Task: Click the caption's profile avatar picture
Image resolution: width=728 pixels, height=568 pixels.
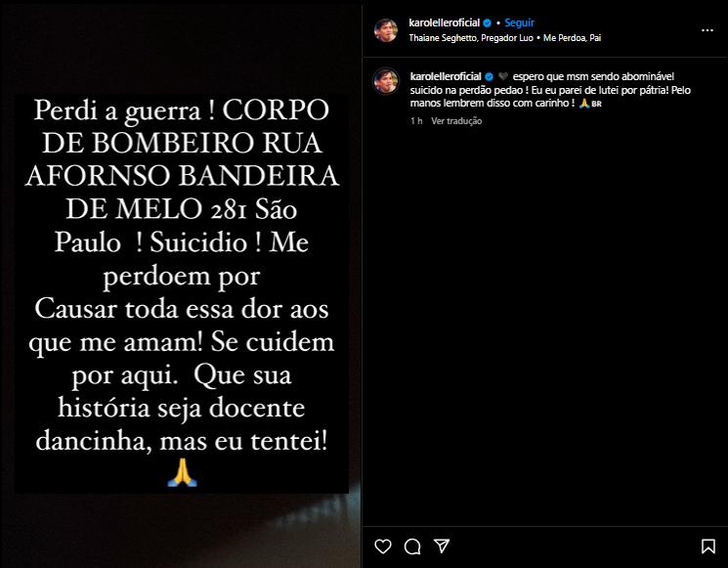Action: (x=386, y=81)
